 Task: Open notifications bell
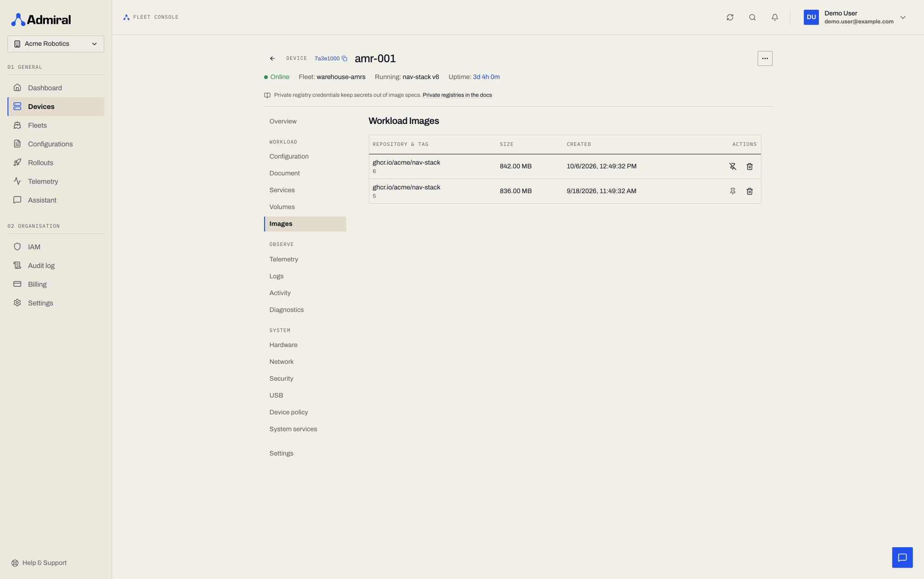(x=774, y=17)
